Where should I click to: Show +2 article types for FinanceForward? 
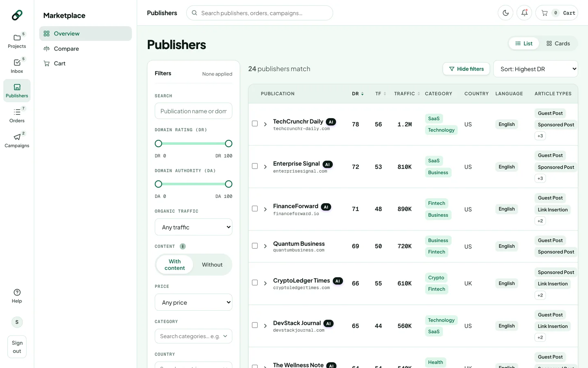tap(540, 221)
